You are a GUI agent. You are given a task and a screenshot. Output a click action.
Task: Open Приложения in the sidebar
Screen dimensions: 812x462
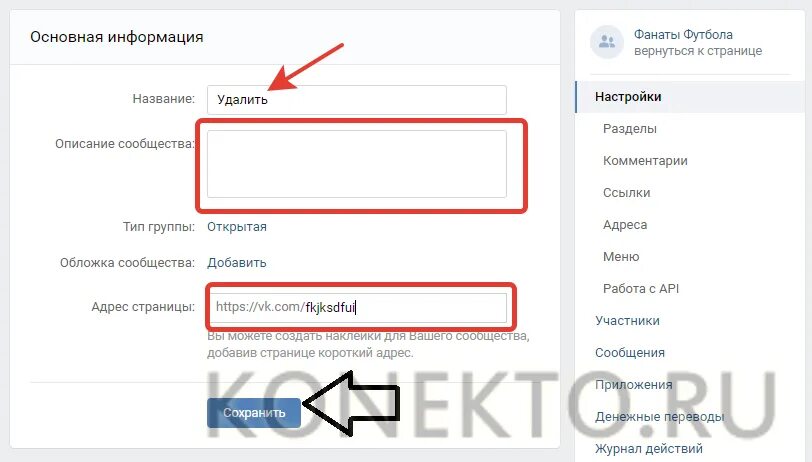tap(633, 385)
